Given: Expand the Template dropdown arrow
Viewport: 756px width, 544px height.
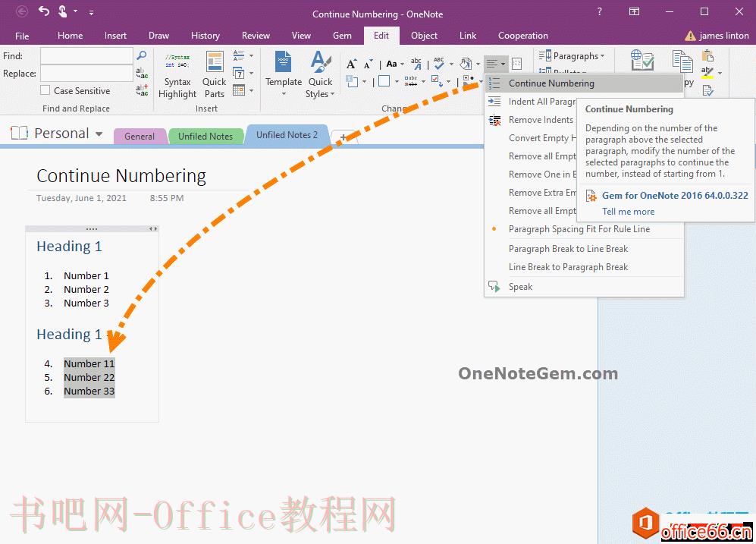Looking at the screenshot, I should (x=284, y=94).
